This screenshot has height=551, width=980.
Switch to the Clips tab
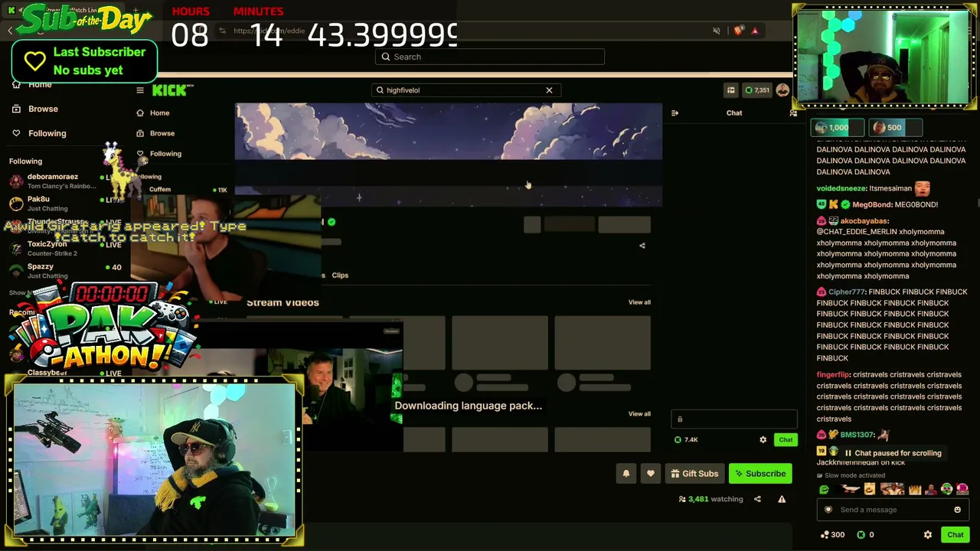tap(340, 275)
